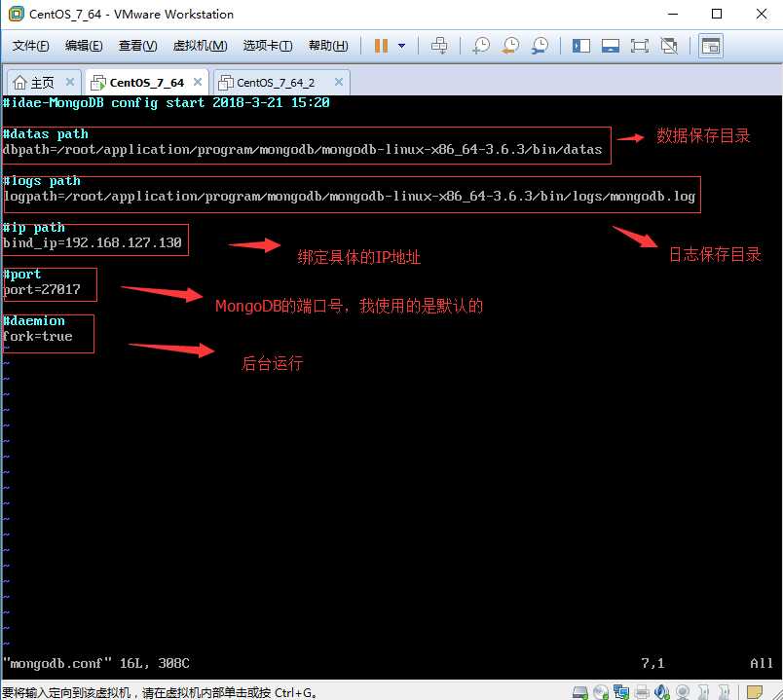The image size is (783, 700).
Task: Open the 编辑(E) menu
Action: pyautogui.click(x=84, y=46)
